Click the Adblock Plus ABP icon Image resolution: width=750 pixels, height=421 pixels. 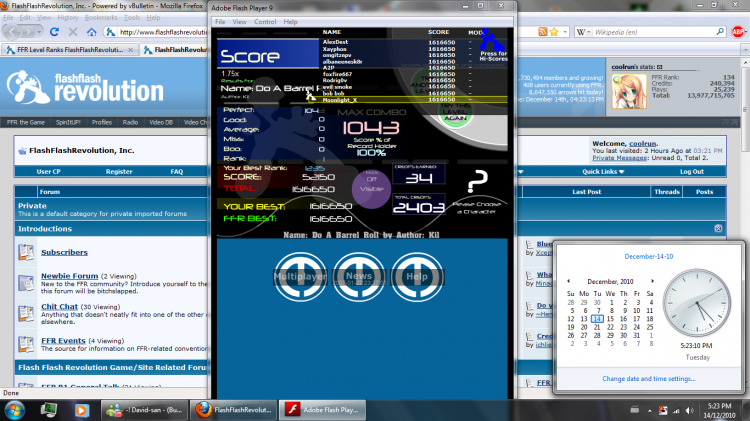click(x=738, y=32)
